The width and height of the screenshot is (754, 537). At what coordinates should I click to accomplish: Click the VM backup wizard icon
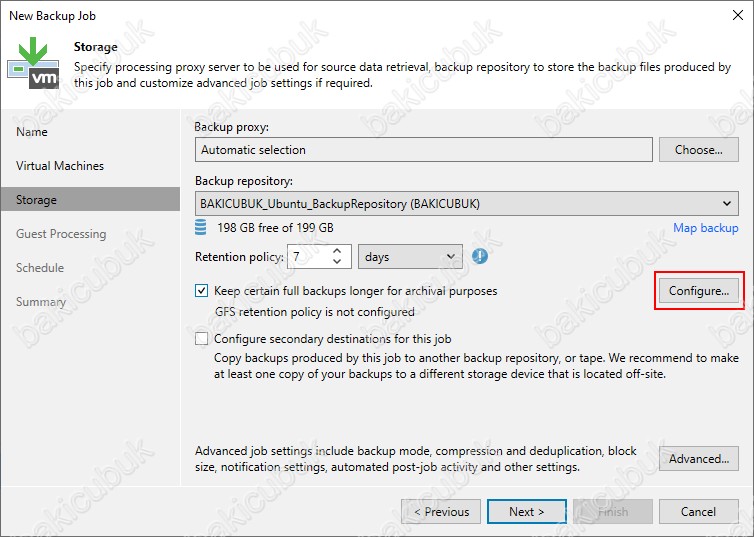(x=33, y=63)
